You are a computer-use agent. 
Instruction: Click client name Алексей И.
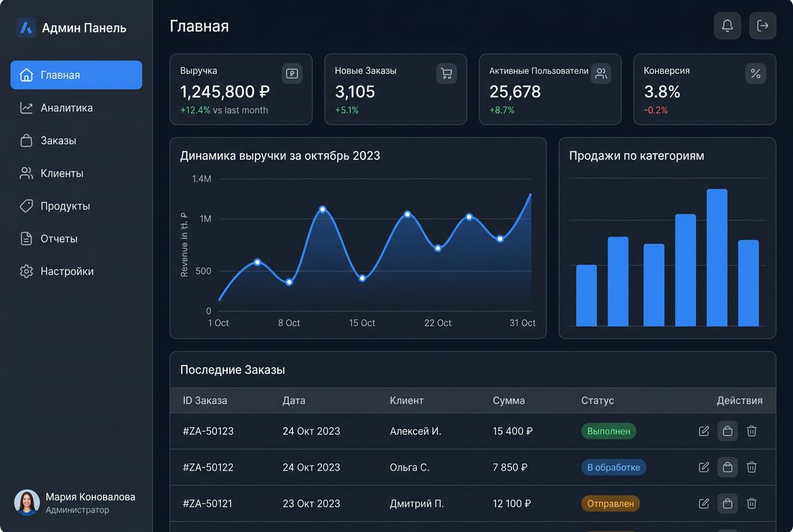(x=415, y=431)
